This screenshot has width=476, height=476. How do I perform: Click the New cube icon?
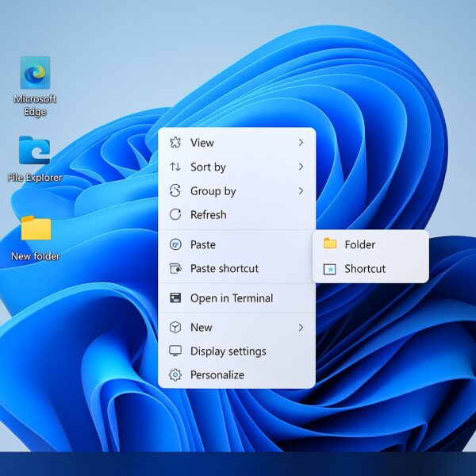tap(175, 327)
